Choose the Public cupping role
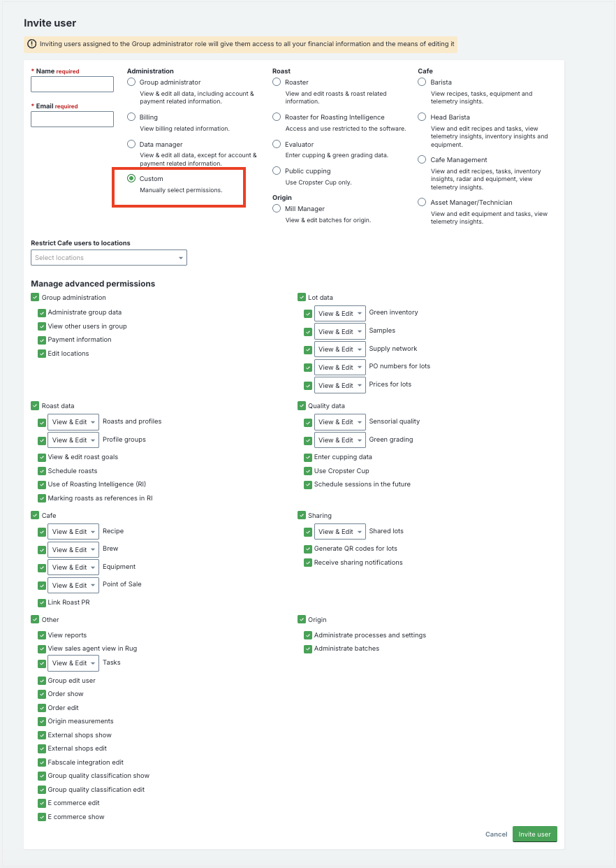 click(x=277, y=171)
